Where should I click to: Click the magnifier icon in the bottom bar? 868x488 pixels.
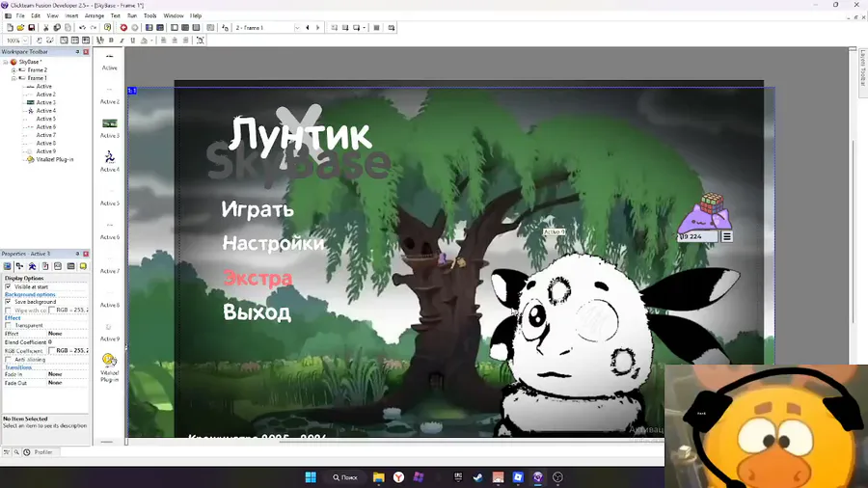(16, 452)
